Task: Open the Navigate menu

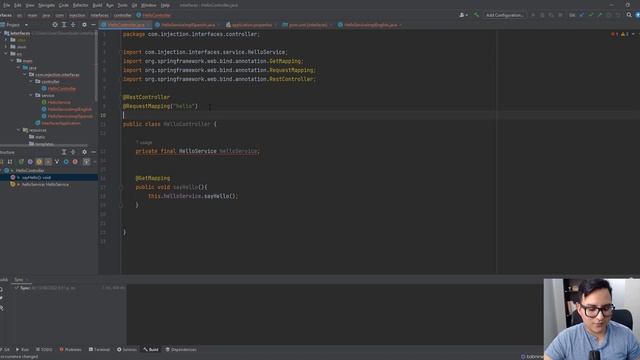Action: (x=46, y=5)
